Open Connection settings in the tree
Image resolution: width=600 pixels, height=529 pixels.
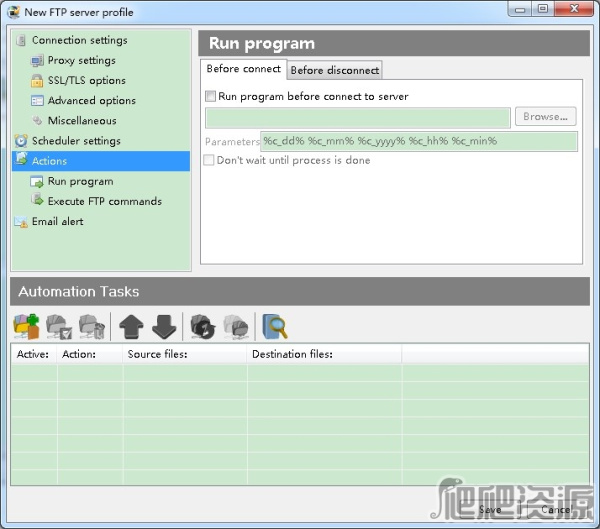tap(79, 40)
